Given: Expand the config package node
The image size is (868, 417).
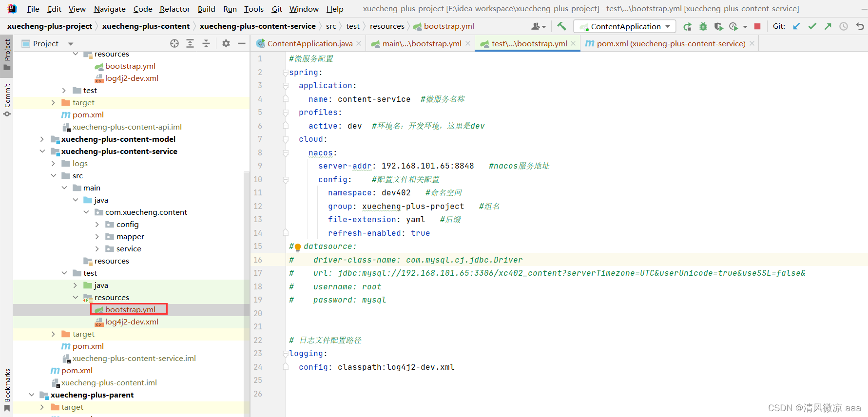Looking at the screenshot, I should click(x=97, y=225).
